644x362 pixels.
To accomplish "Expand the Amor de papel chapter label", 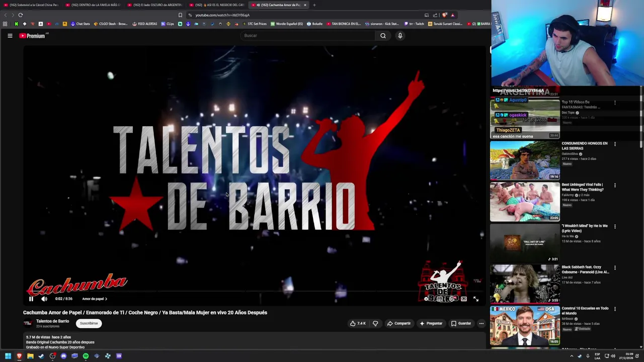I will [95, 299].
